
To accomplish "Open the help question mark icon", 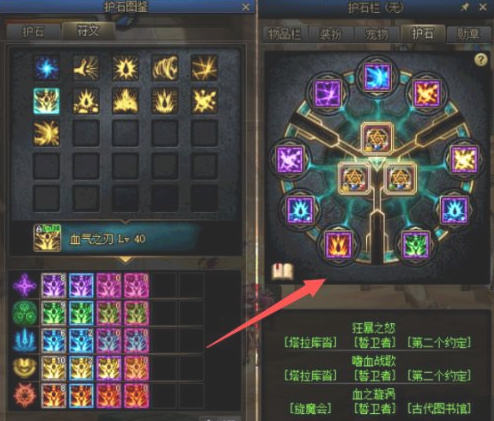I will [x=481, y=60].
